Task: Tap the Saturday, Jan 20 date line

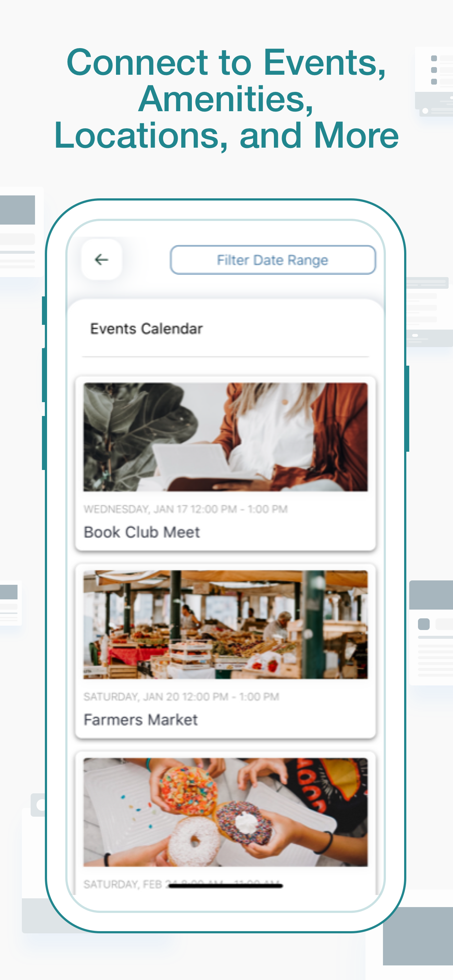Action: coord(181,697)
